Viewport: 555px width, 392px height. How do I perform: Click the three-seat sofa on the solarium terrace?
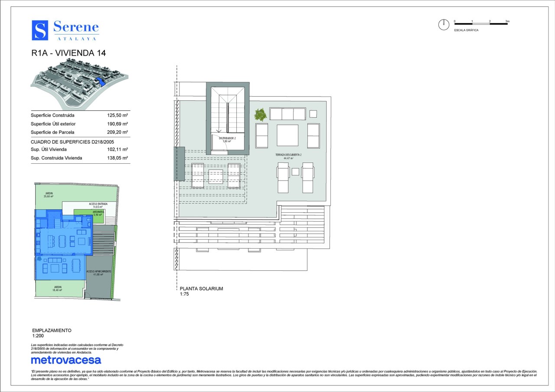click(x=287, y=114)
